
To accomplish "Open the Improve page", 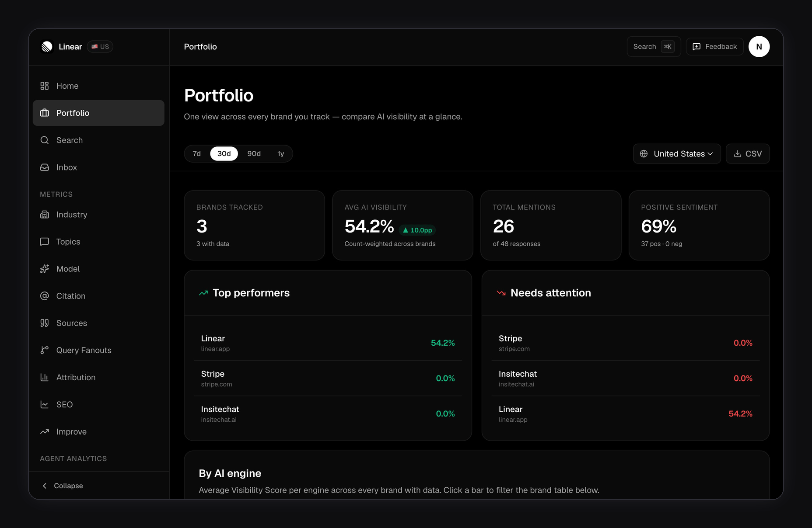I will (x=98, y=431).
